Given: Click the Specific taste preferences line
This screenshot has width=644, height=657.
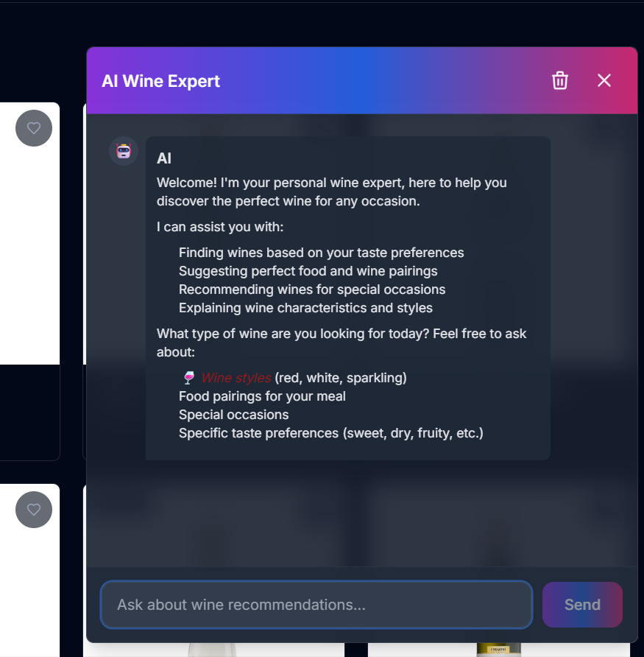Looking at the screenshot, I should point(330,433).
